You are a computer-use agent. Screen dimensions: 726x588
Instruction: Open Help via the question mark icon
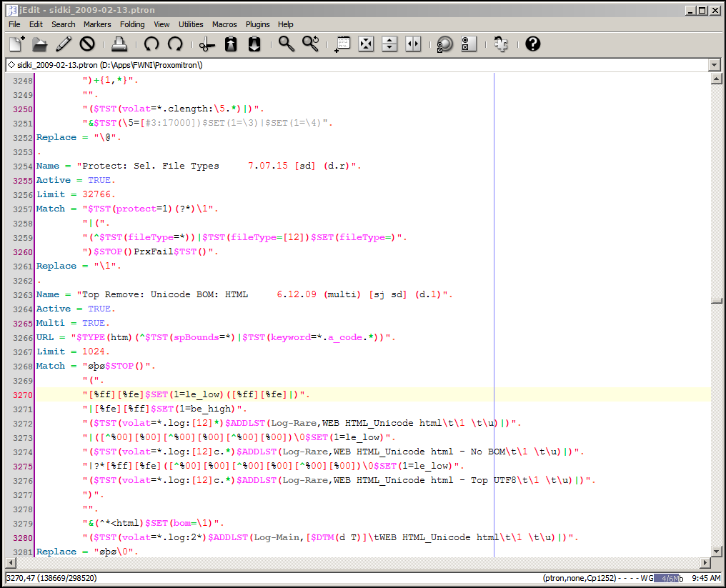(x=532, y=44)
